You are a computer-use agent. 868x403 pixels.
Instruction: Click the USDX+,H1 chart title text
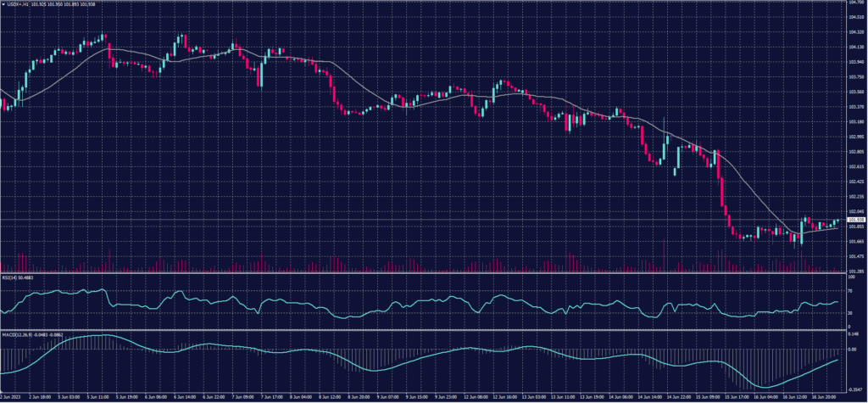tap(19, 4)
